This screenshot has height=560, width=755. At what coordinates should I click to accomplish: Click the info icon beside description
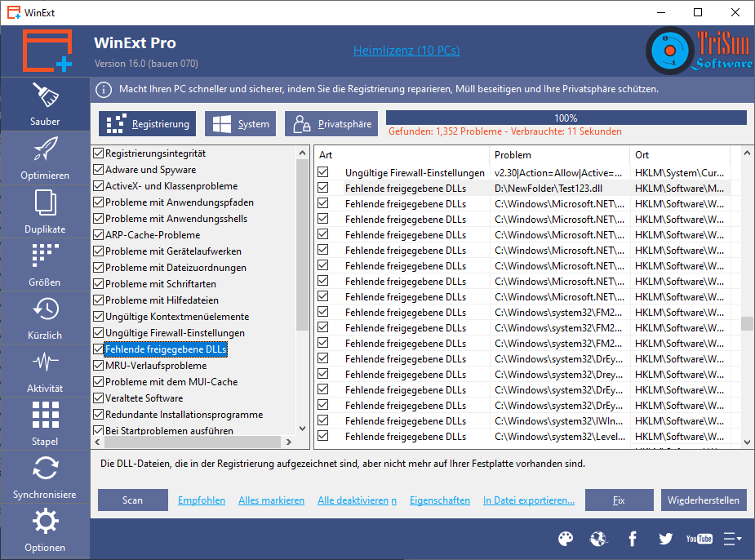click(x=104, y=90)
